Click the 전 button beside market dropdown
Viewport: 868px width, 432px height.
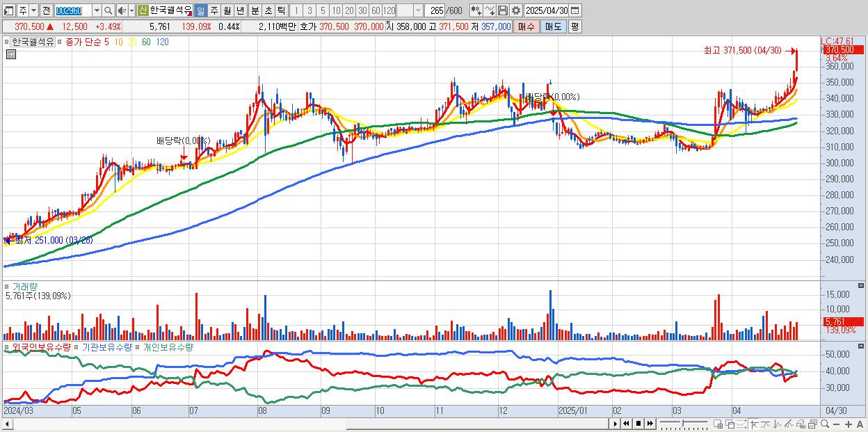[x=46, y=10]
